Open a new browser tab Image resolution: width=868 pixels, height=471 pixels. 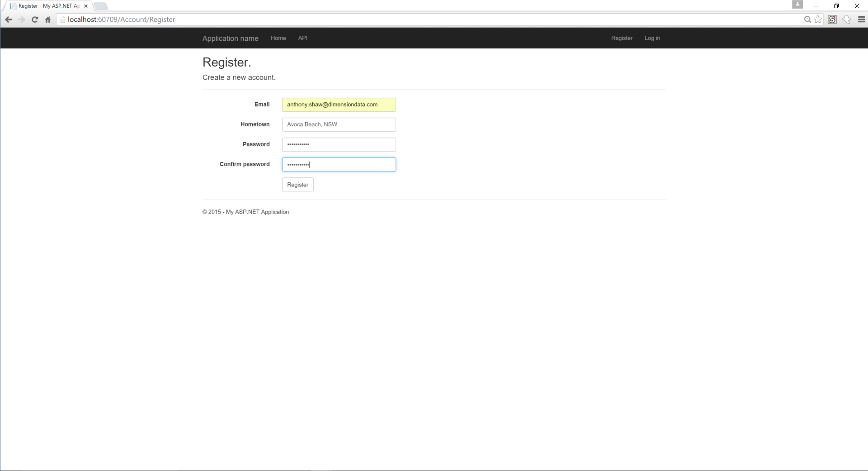click(x=101, y=6)
